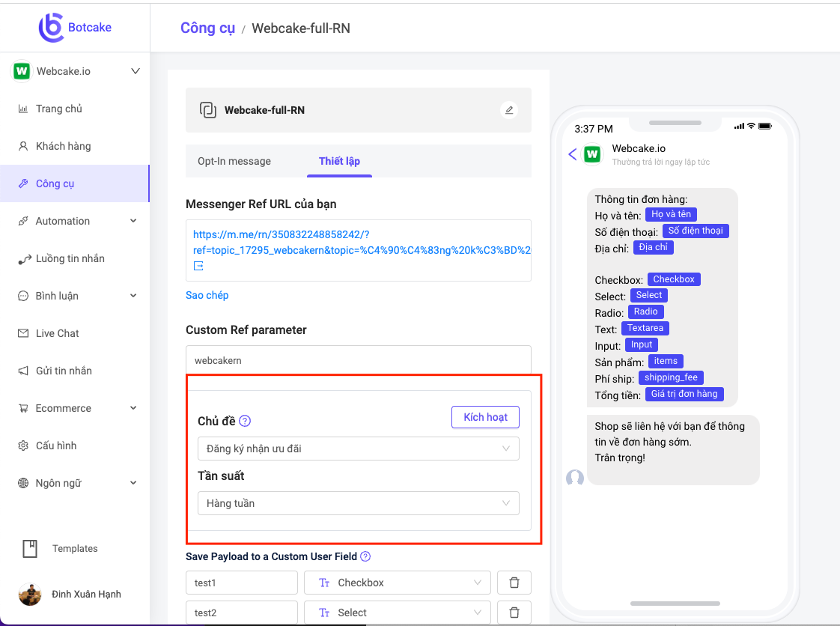Click help icon beside Save Payload heading
Screen dimensions: 840x626
point(365,556)
